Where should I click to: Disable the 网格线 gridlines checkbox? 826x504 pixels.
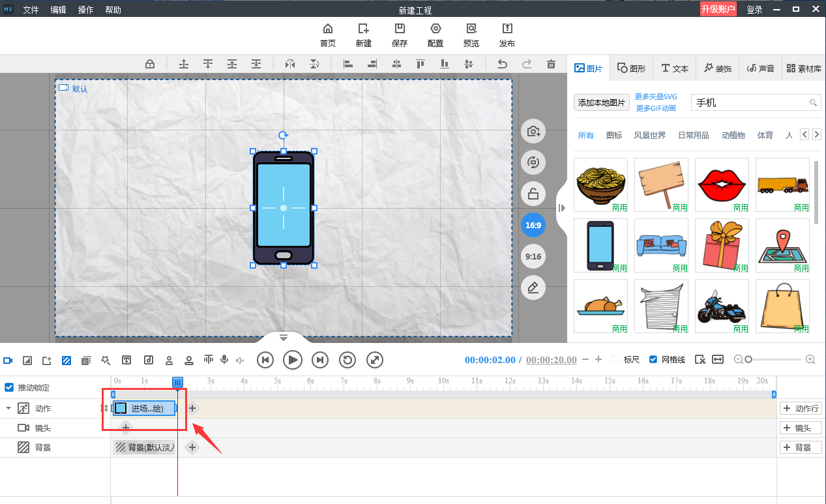(x=653, y=360)
